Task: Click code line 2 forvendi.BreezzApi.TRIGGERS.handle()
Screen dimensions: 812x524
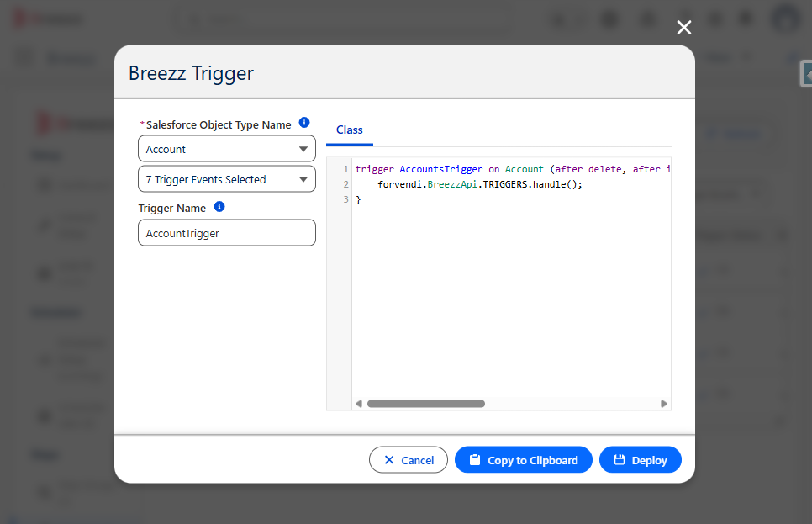Action: (480, 184)
